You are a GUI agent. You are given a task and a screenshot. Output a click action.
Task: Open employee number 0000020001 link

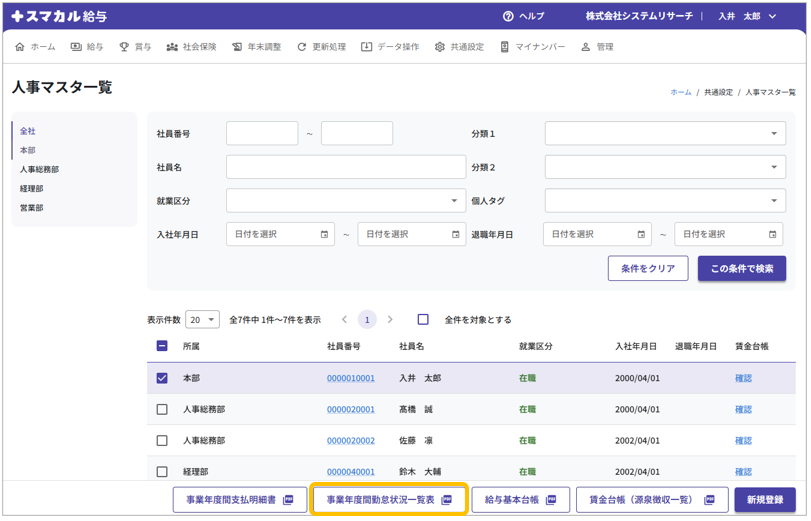[350, 409]
